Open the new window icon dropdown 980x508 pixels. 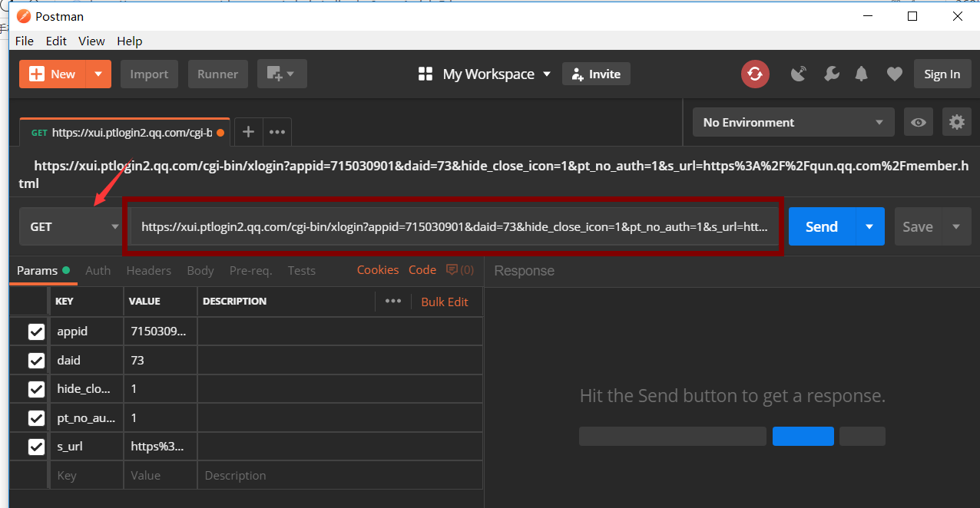[282, 74]
